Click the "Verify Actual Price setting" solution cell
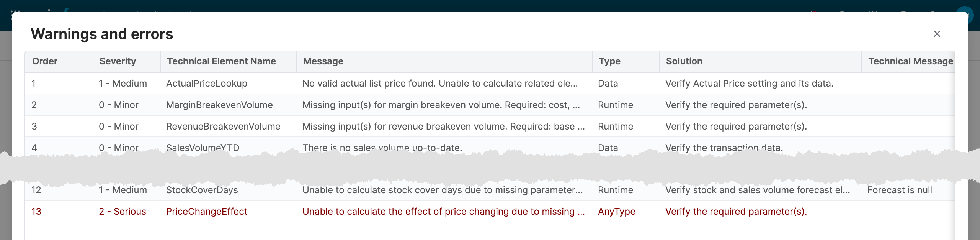 (749, 84)
